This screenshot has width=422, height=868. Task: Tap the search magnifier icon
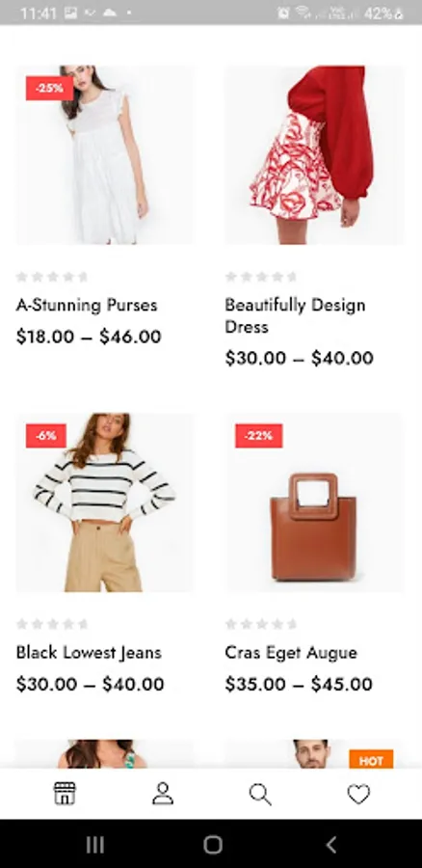pos(260,795)
